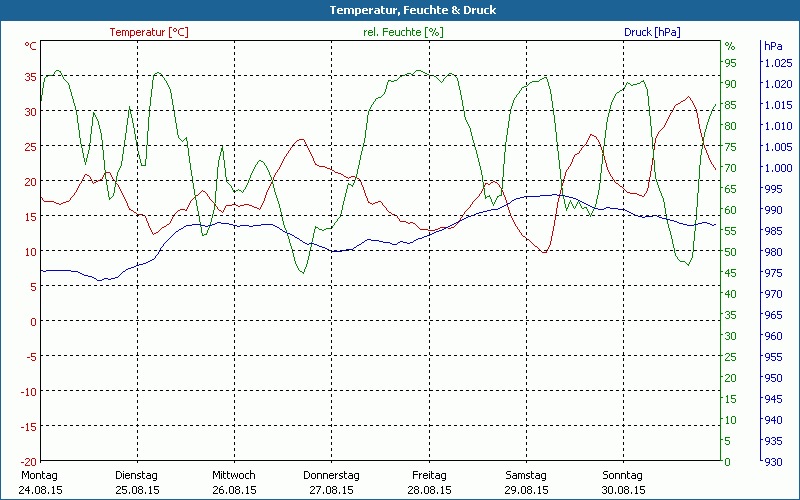The width and height of the screenshot is (800, 500).
Task: Click the green "50" tick on the humidity axis
Action: 731,252
